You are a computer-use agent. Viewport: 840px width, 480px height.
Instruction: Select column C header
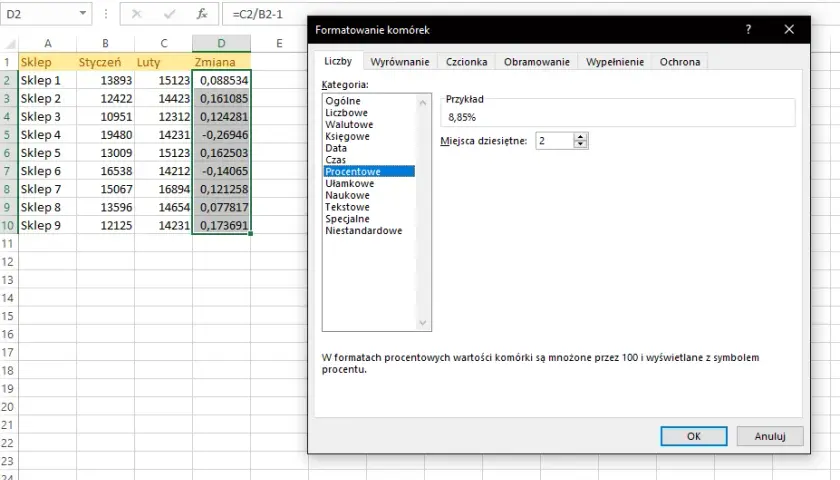pyautogui.click(x=163, y=43)
